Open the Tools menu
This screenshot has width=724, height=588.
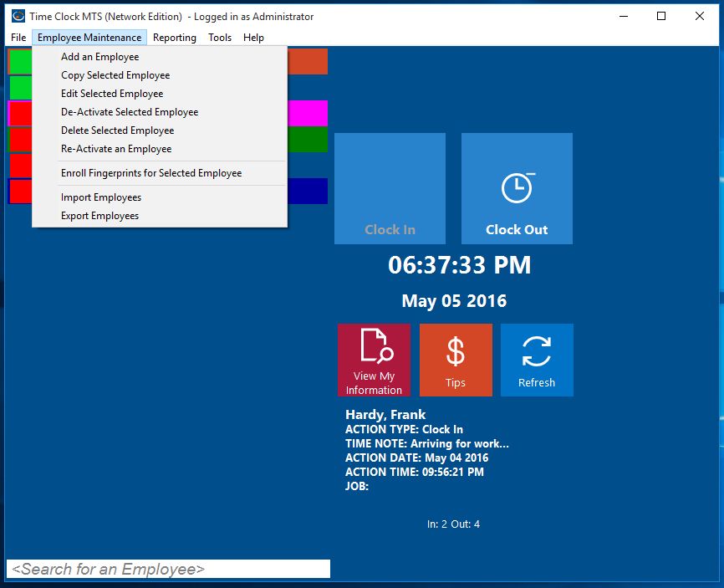pos(220,38)
